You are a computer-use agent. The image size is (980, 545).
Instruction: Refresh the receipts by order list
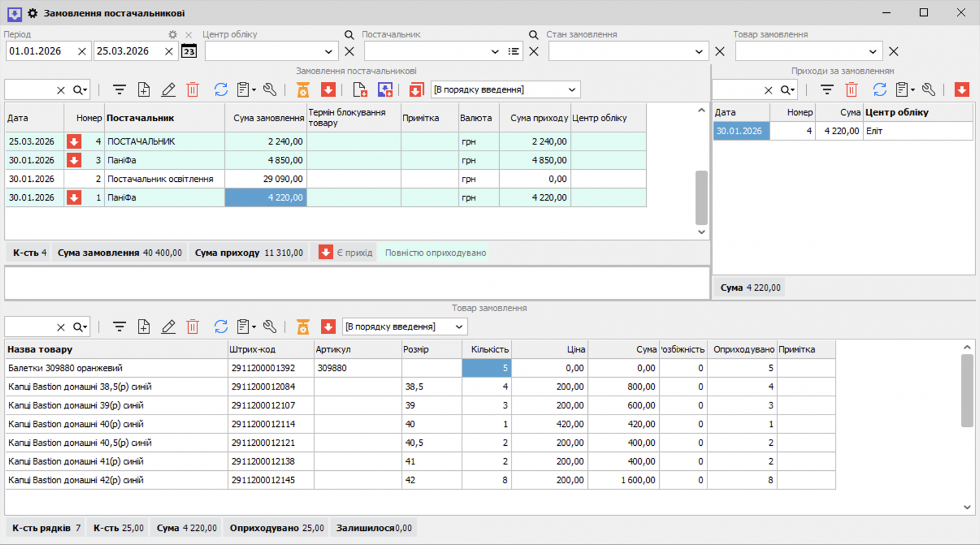point(880,90)
